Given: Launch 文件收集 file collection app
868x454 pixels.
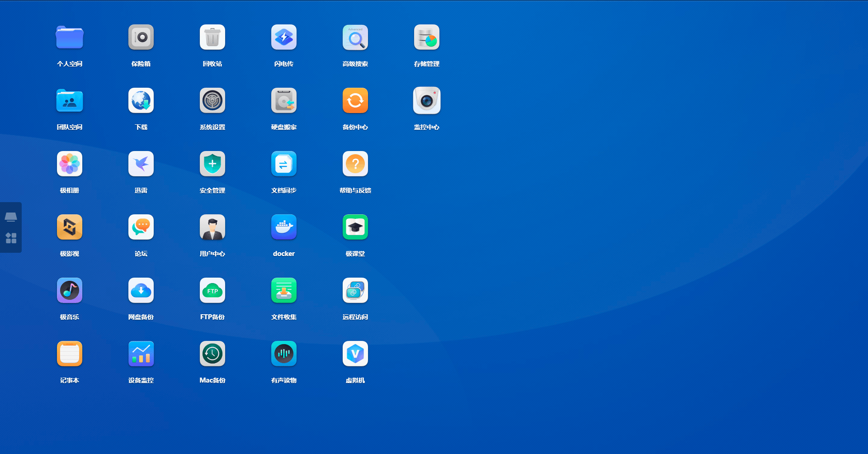Looking at the screenshot, I should click(284, 290).
